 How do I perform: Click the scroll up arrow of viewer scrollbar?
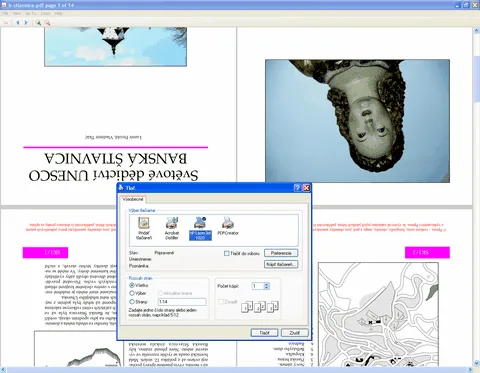point(477,30)
